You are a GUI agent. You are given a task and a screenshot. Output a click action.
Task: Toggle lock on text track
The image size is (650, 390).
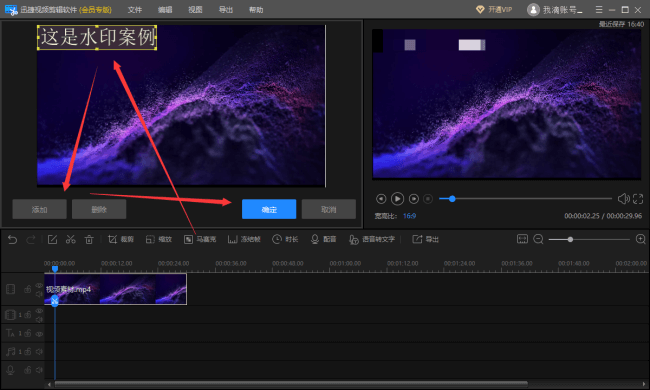pos(28,333)
